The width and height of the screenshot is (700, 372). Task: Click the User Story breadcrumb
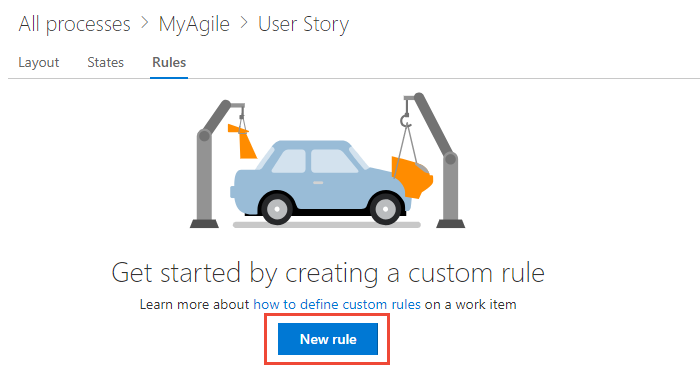tap(304, 24)
